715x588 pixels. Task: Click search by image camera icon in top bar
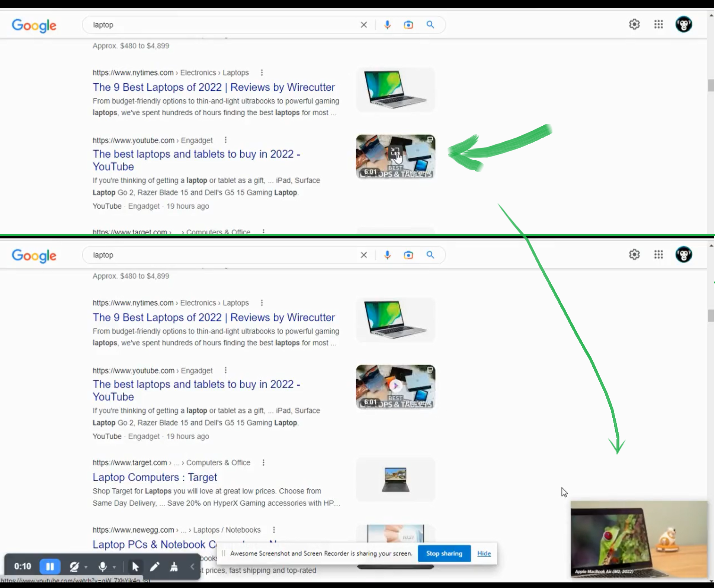pyautogui.click(x=408, y=25)
